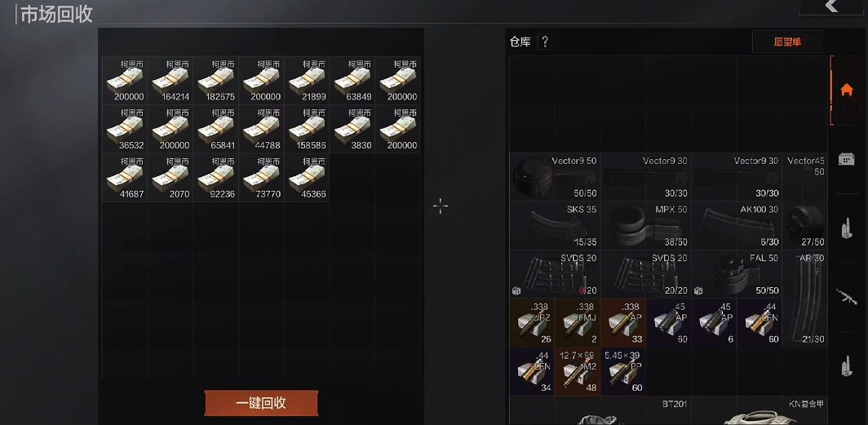
Task: Select the Vector9 50 drum magazine
Action: (x=555, y=177)
